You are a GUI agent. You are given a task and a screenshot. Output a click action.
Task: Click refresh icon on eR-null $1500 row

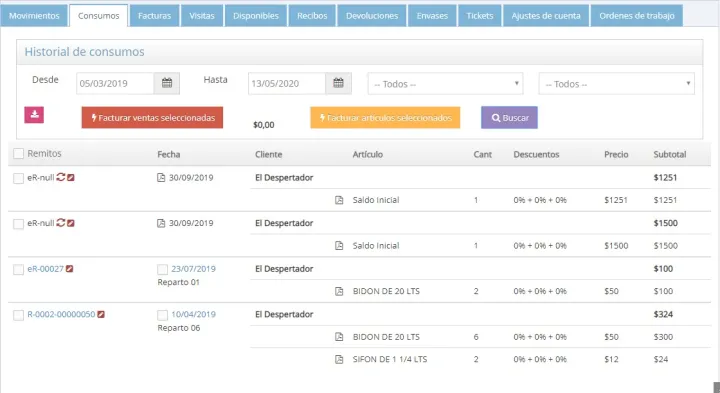pos(61,223)
